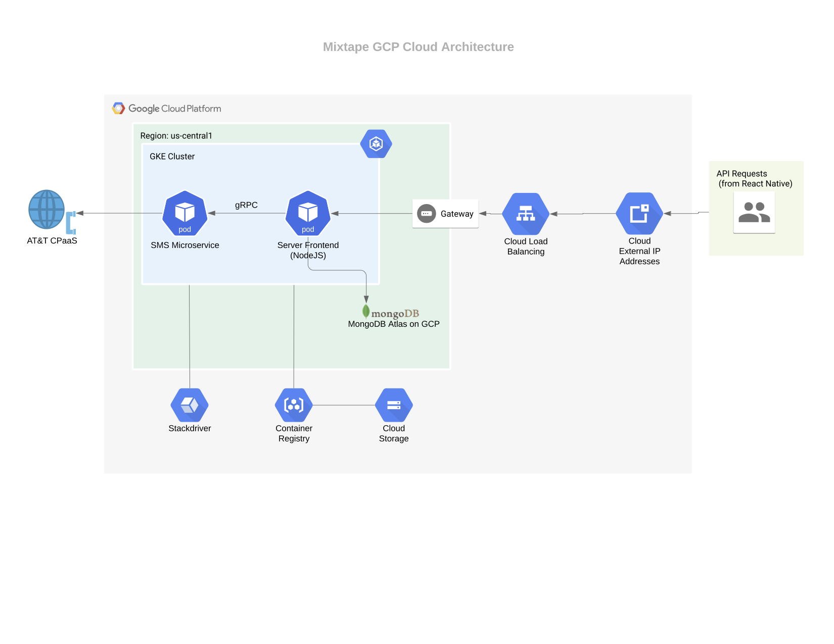Click the 'Cloud External IP Addresses' label
The width and height of the screenshot is (834, 644).
639,251
